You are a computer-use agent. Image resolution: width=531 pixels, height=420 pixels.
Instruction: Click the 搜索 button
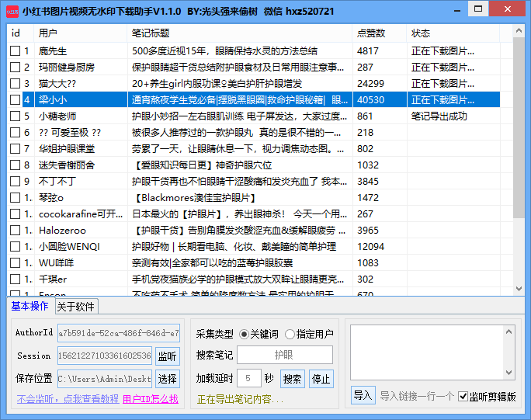click(293, 379)
